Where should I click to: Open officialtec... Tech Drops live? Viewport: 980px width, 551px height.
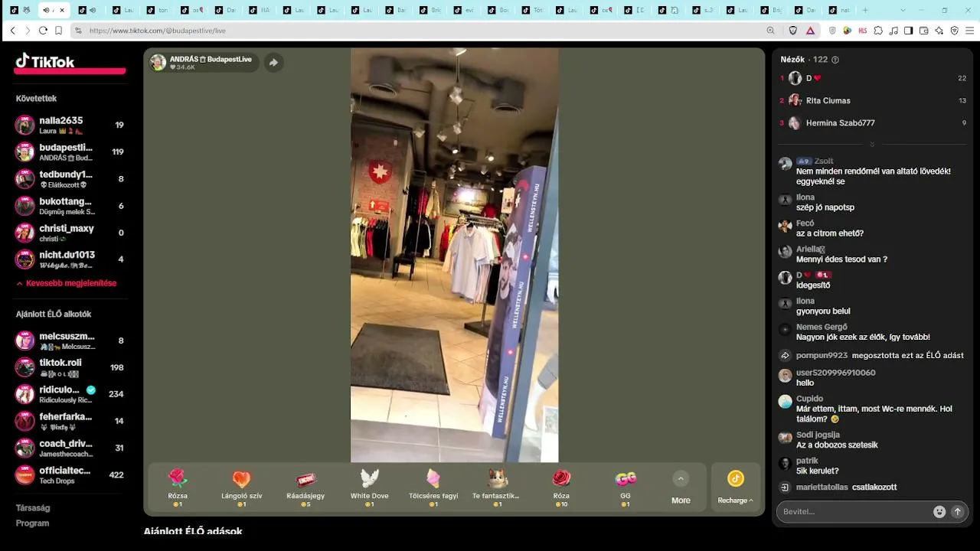tap(70, 474)
